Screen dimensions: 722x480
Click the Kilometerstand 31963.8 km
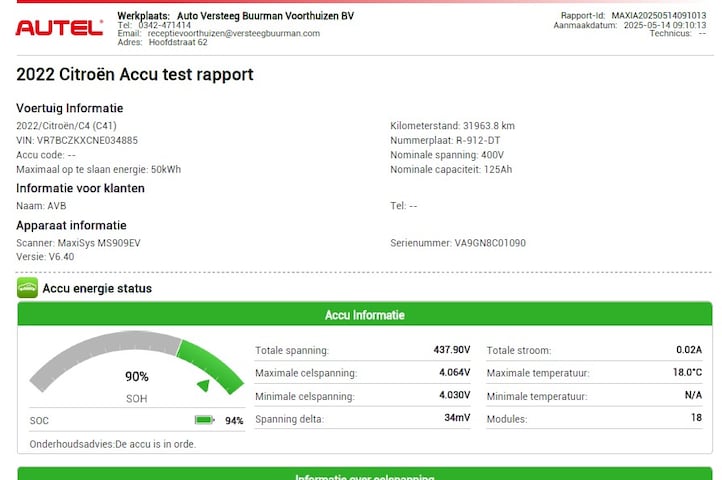452,126
